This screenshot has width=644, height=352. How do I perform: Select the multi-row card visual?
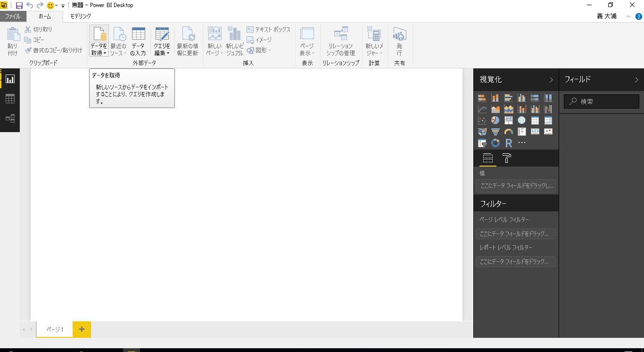coord(521,132)
